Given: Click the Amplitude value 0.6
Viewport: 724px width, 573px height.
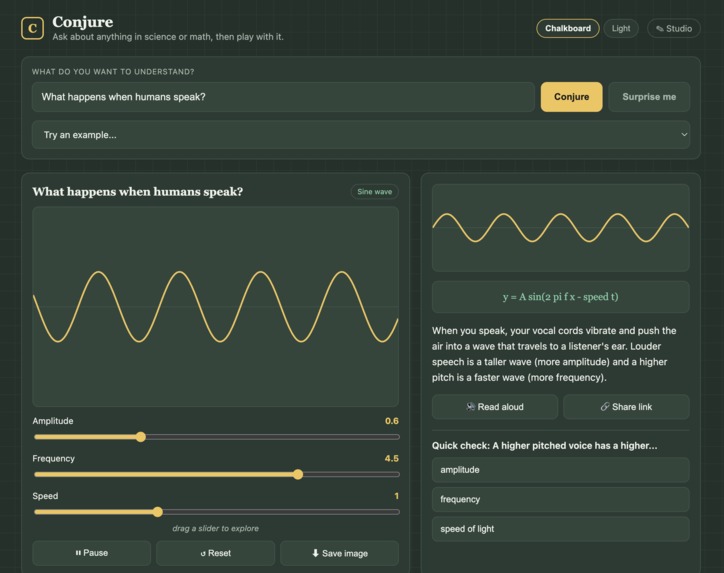Looking at the screenshot, I should pyautogui.click(x=392, y=421).
